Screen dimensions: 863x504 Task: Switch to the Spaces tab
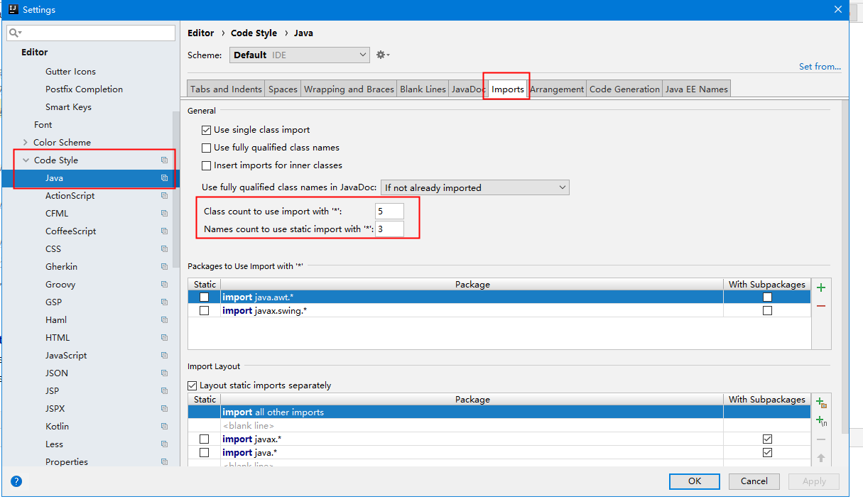click(x=283, y=89)
